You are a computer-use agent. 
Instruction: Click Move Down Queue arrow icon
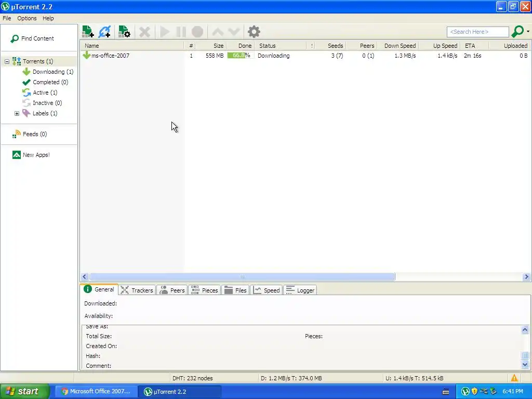[234, 32]
